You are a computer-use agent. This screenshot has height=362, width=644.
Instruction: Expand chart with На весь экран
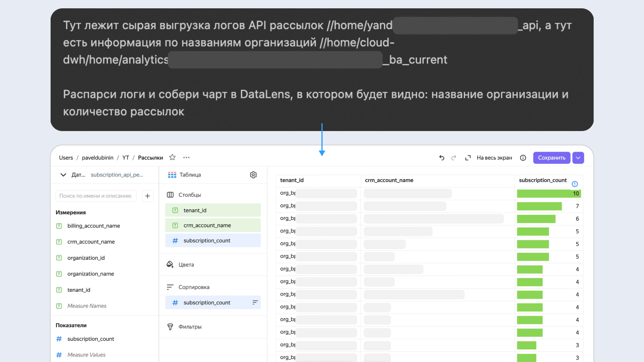tap(488, 158)
